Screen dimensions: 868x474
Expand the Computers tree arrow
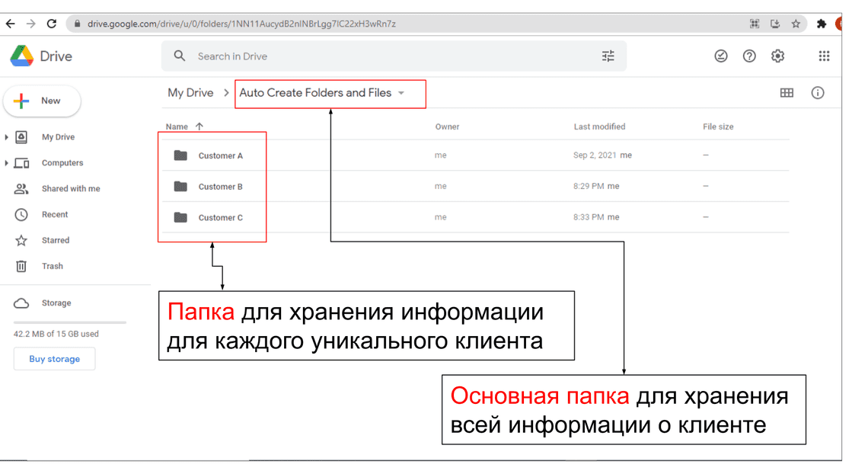(7, 163)
